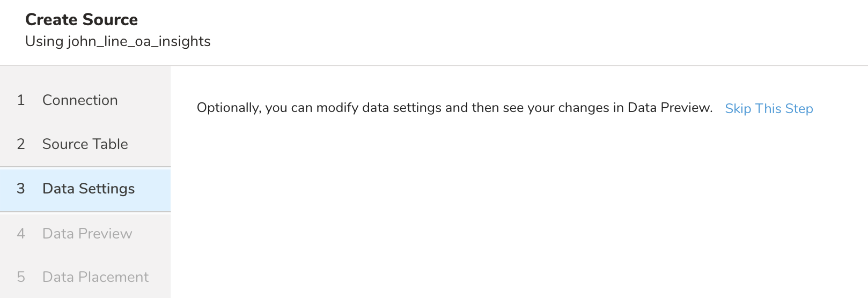
Task: Click step number 2 in sidebar
Action: (x=21, y=144)
